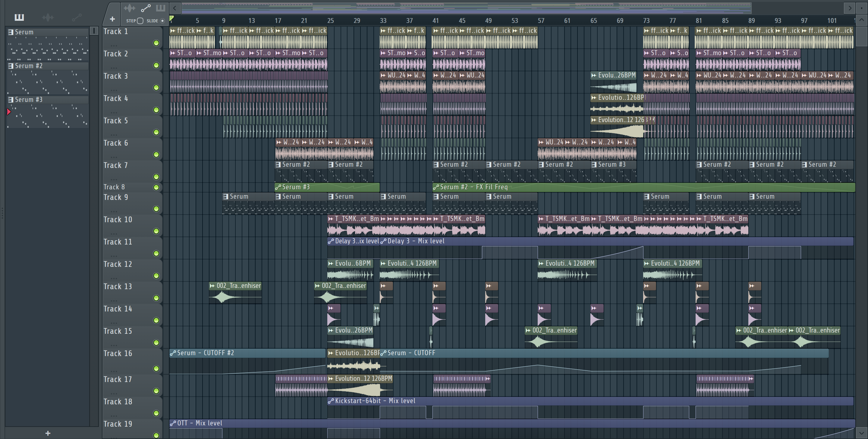The image size is (868, 439).
Task: Open clip icon of Kickstart-64bit – Mix level clip
Action: click(331, 401)
